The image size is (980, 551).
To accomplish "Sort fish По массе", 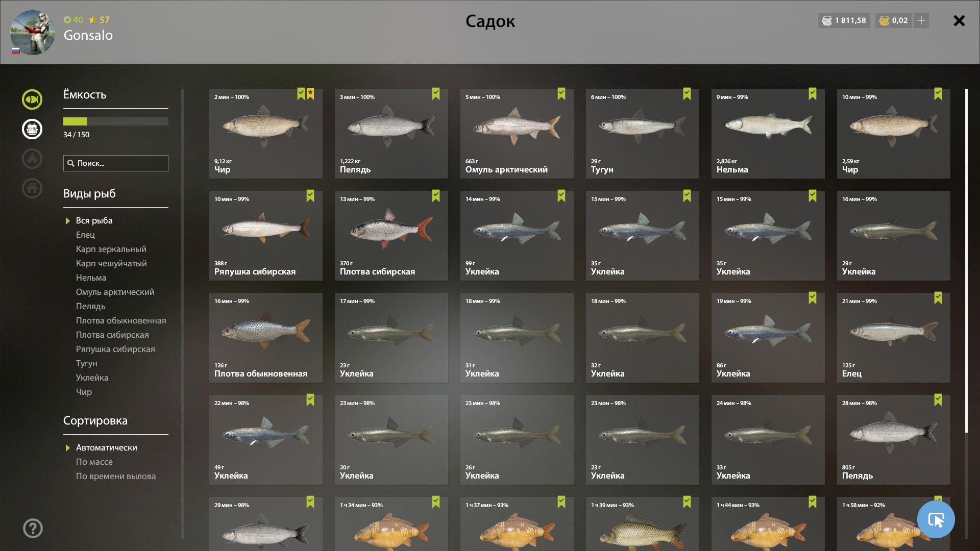I will pos(94,462).
